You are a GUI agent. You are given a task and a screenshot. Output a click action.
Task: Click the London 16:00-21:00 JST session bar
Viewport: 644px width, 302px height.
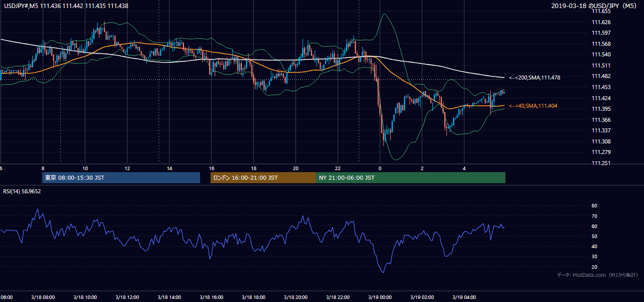pyautogui.click(x=263, y=178)
